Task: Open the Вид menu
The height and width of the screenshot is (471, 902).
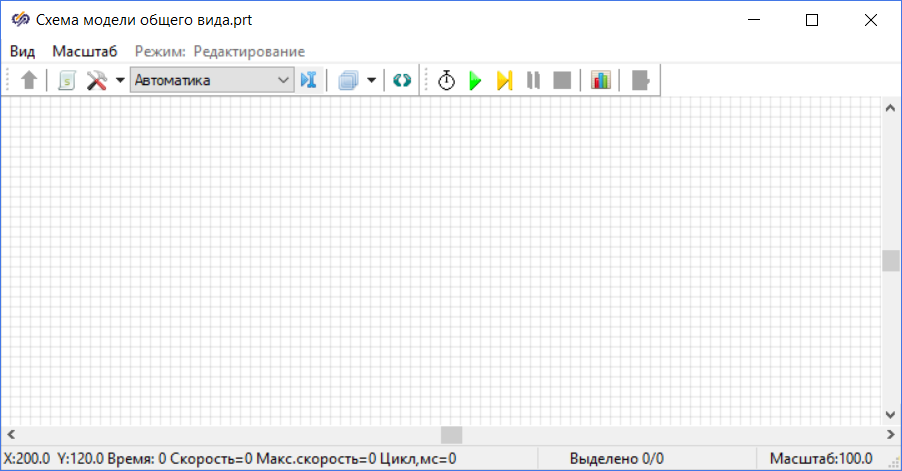Action: (x=23, y=51)
